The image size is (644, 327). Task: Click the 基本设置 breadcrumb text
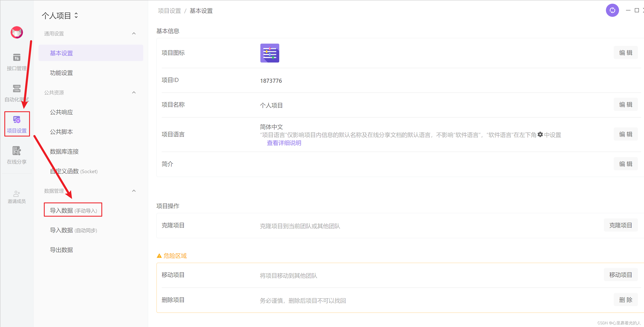pyautogui.click(x=201, y=11)
